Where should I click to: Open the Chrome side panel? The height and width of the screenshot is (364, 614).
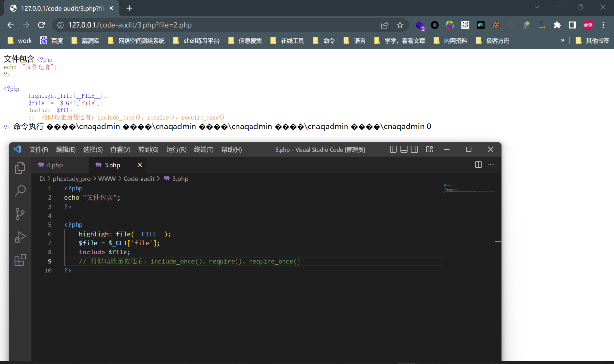(x=572, y=25)
